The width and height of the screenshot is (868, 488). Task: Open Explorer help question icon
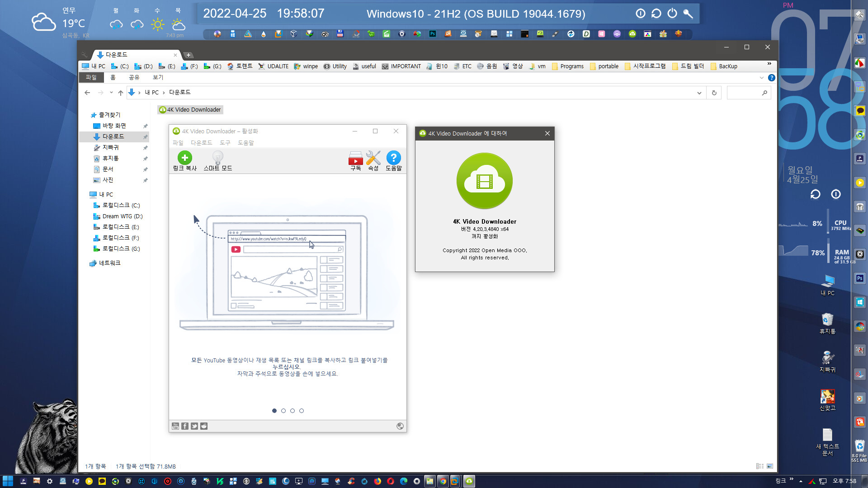(x=772, y=78)
